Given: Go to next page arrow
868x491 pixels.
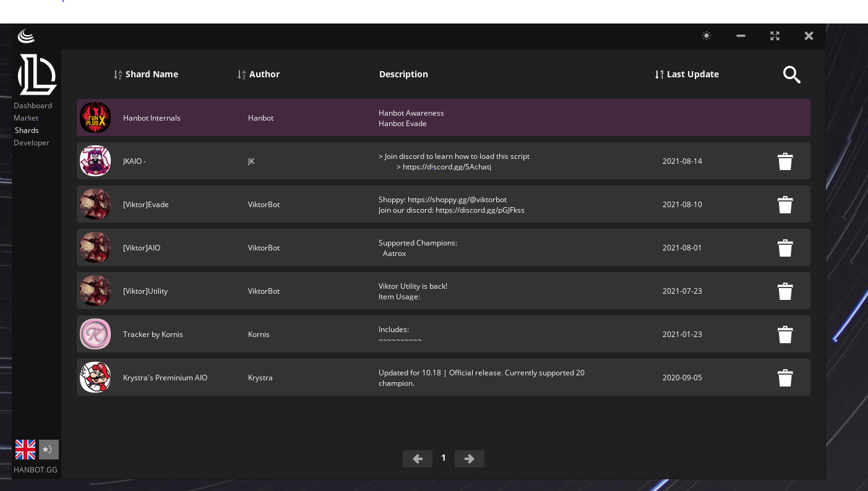Looking at the screenshot, I should tap(470, 458).
